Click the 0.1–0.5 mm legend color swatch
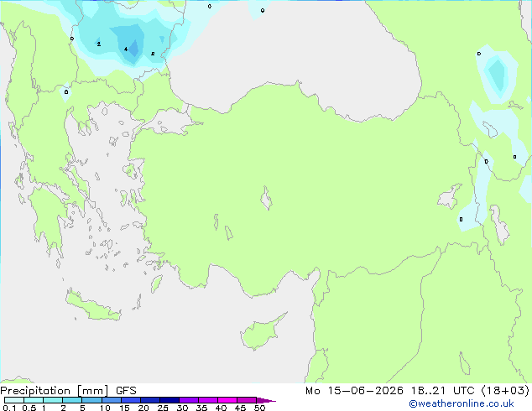Image resolution: width=532 pixels, height=411 pixels. pos(14,400)
